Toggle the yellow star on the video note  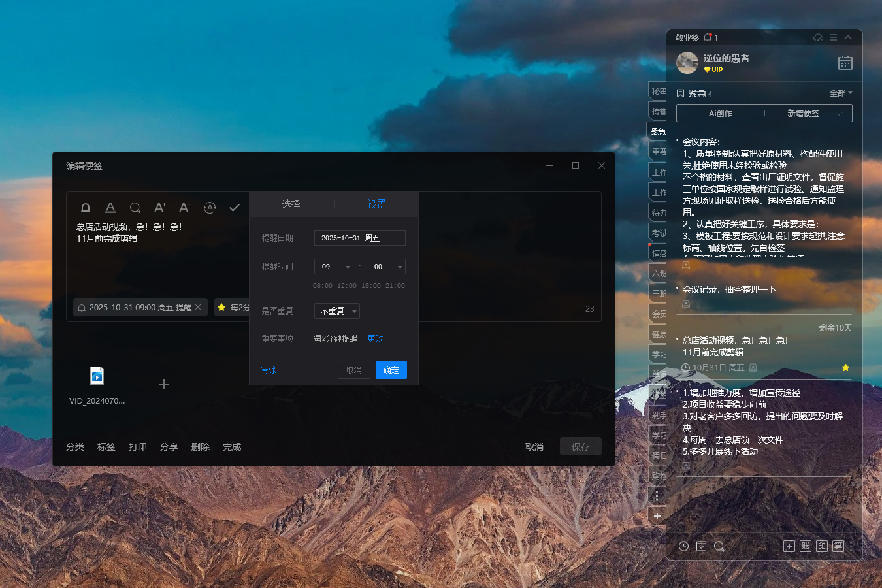(x=845, y=368)
